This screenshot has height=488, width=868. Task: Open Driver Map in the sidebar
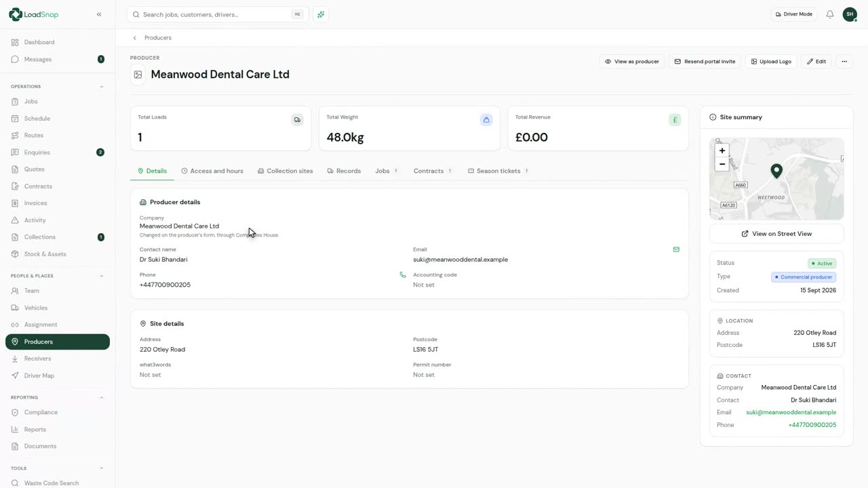click(x=58, y=375)
